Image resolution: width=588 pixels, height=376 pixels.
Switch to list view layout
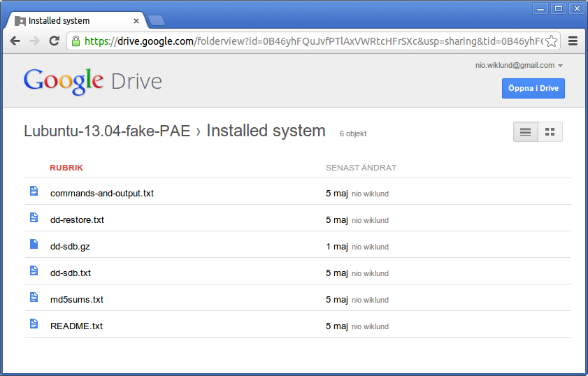[x=526, y=131]
